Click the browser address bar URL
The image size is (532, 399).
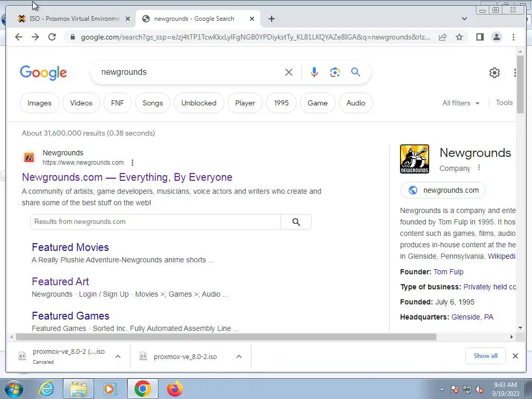(x=255, y=37)
